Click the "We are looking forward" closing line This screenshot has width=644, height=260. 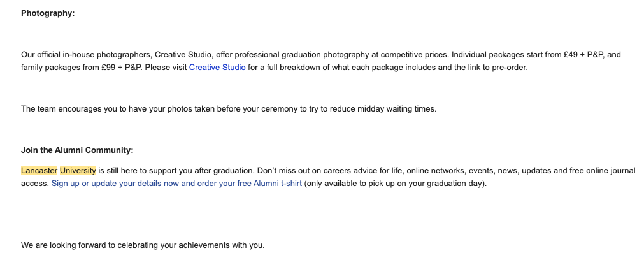point(142,245)
